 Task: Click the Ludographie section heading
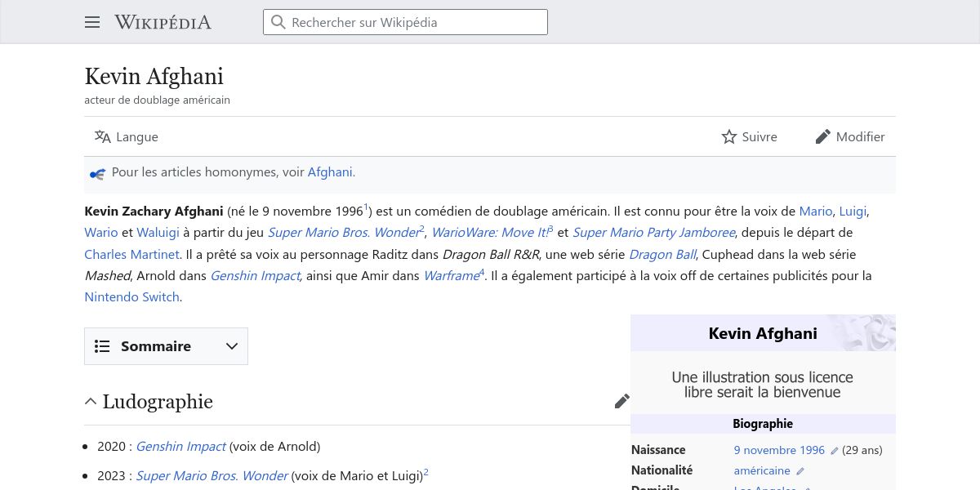click(x=158, y=402)
